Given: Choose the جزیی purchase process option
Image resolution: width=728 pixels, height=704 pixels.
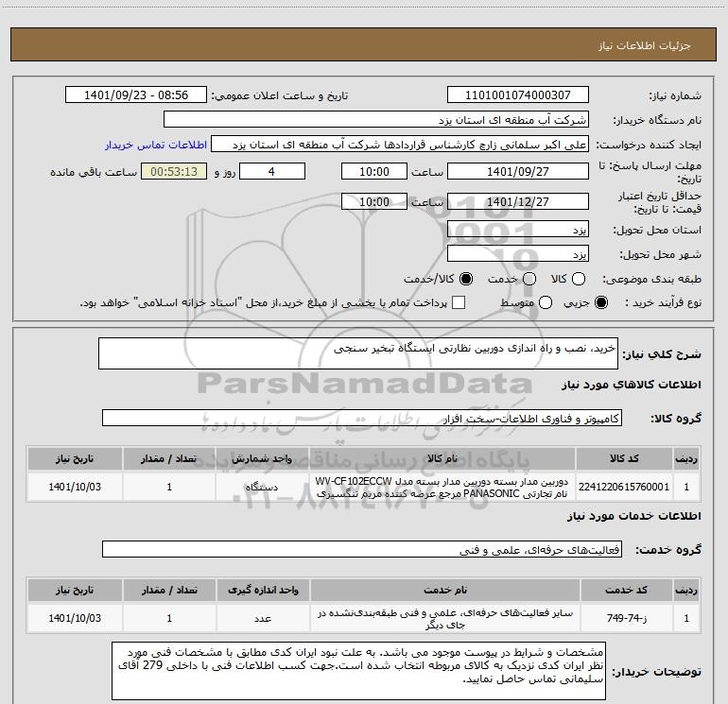Looking at the screenshot, I should point(601,302).
